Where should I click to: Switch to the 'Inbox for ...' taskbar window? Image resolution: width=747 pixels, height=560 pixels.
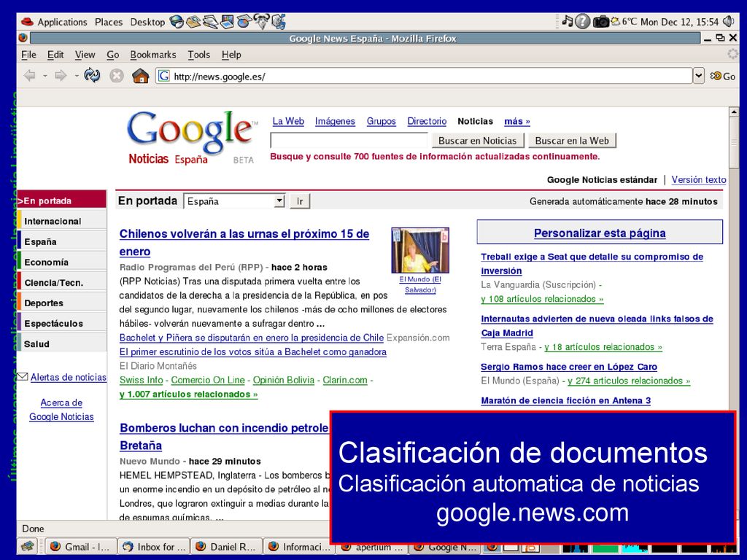153,547
